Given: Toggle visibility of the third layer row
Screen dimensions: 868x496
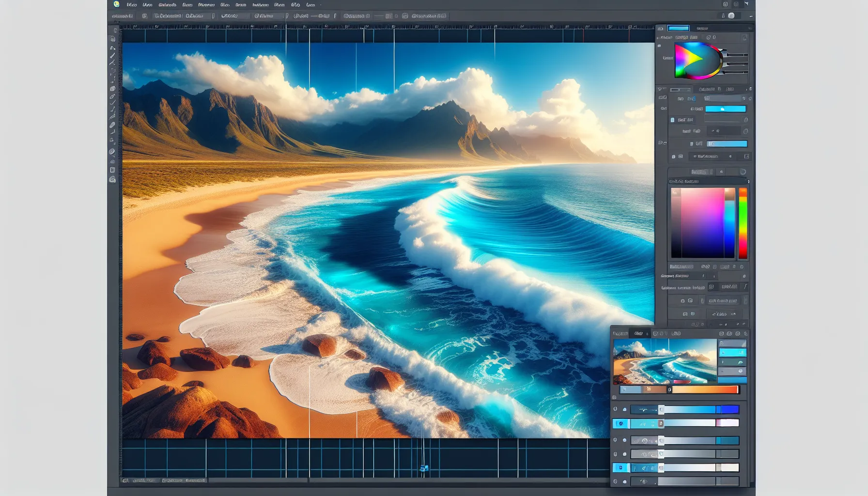Looking at the screenshot, I should click(616, 440).
